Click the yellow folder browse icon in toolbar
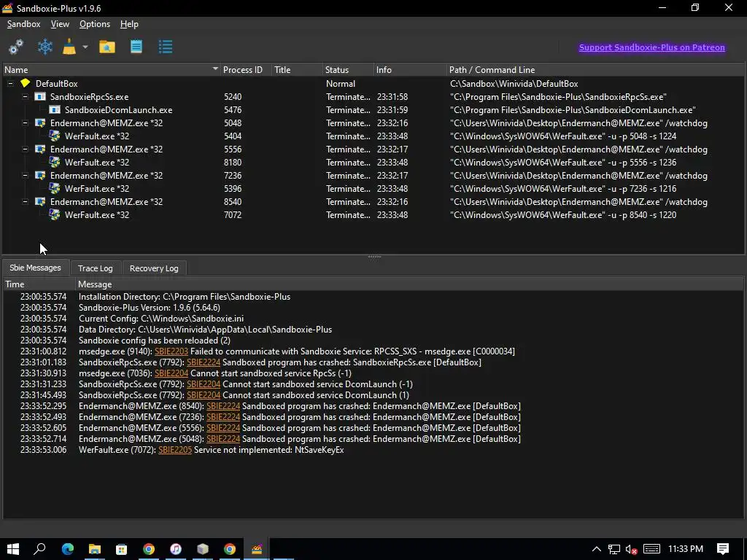The height and width of the screenshot is (560, 747). point(107,47)
